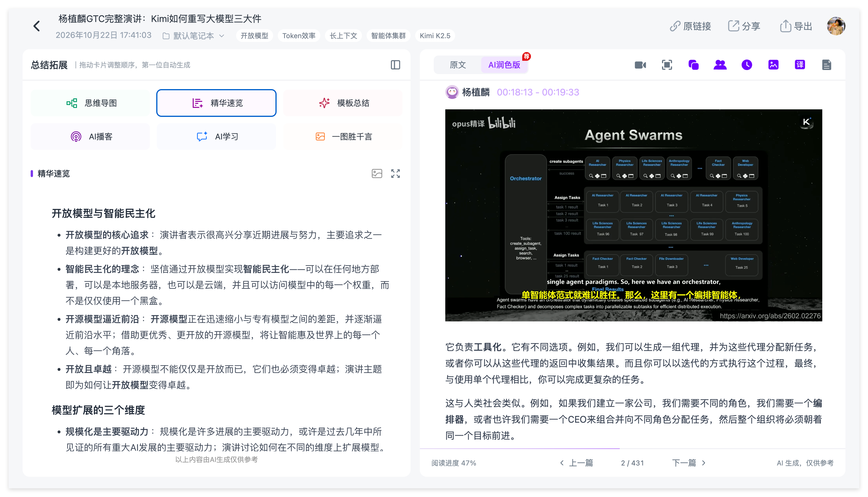868x497 pixels.
Task: Click the translate 译 icon
Action: coord(800,65)
